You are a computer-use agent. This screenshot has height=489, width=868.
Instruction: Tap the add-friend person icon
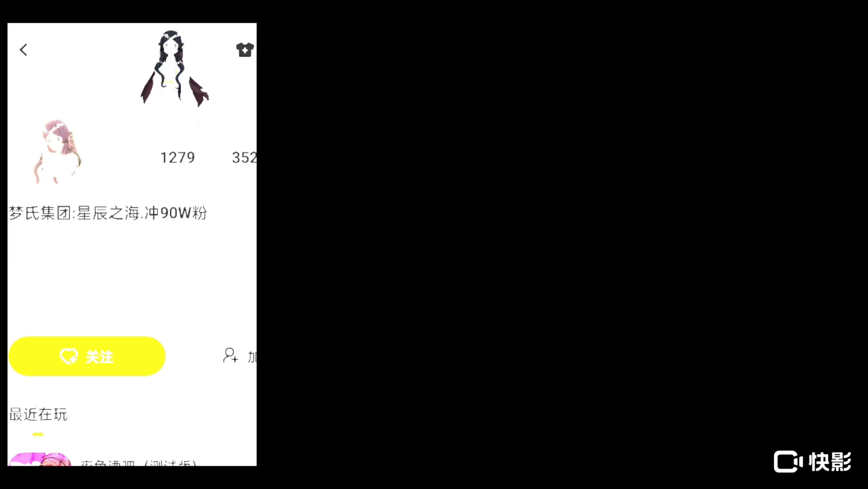pyautogui.click(x=230, y=355)
